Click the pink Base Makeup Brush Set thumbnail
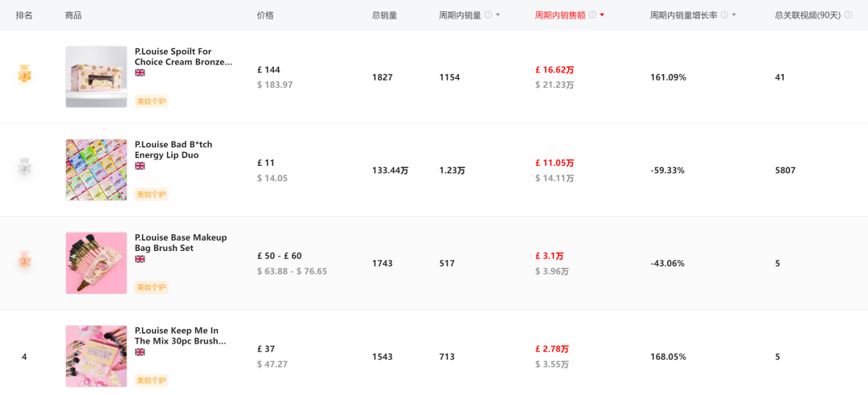The height and width of the screenshot is (395, 868). pyautogui.click(x=96, y=263)
